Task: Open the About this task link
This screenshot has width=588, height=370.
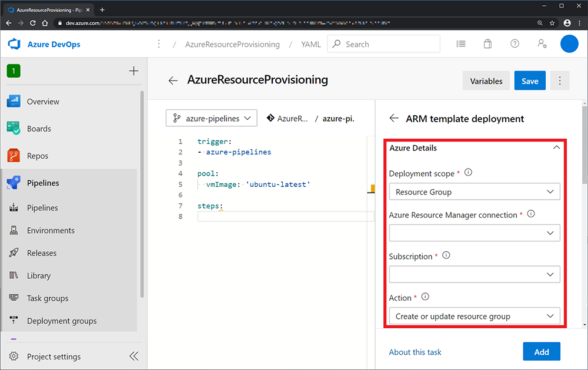Action: pos(415,352)
